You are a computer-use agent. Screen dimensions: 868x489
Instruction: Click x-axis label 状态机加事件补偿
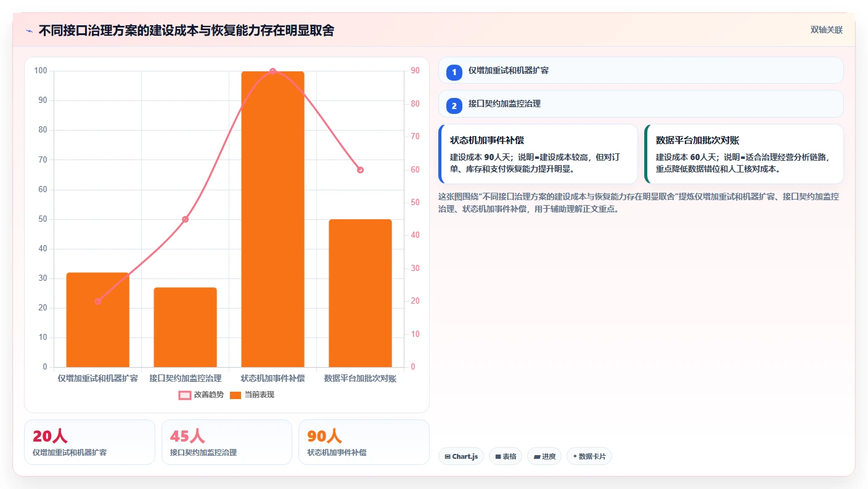(x=272, y=378)
